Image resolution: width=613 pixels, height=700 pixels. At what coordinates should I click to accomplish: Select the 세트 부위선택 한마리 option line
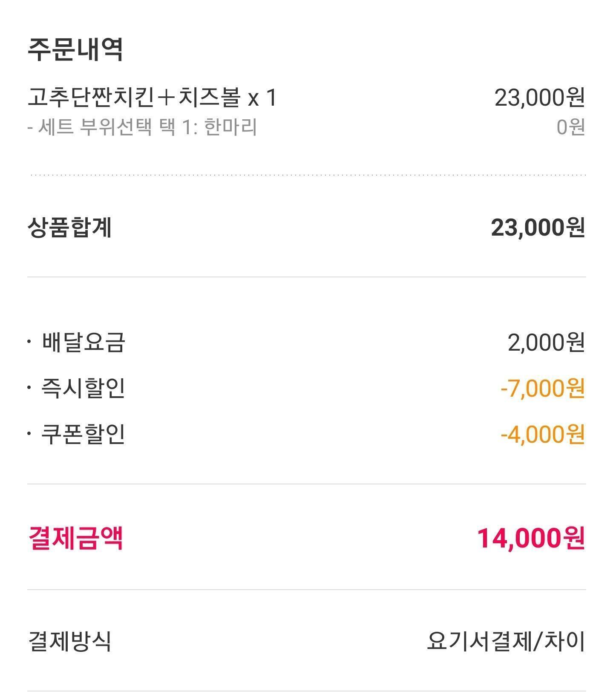142,127
